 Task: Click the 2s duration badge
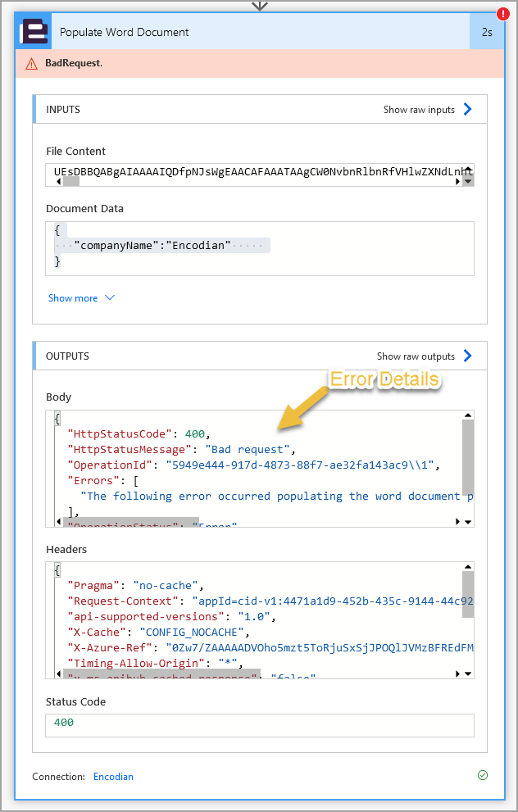487,32
